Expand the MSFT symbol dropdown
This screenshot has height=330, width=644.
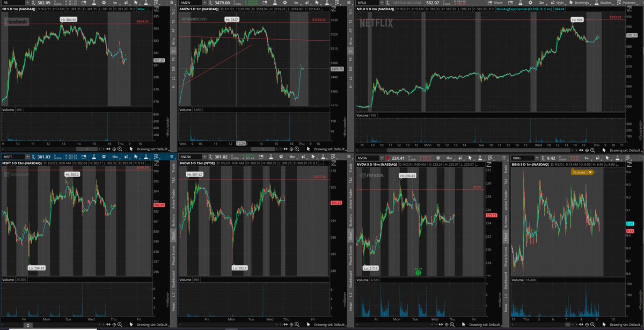[x=27, y=156]
